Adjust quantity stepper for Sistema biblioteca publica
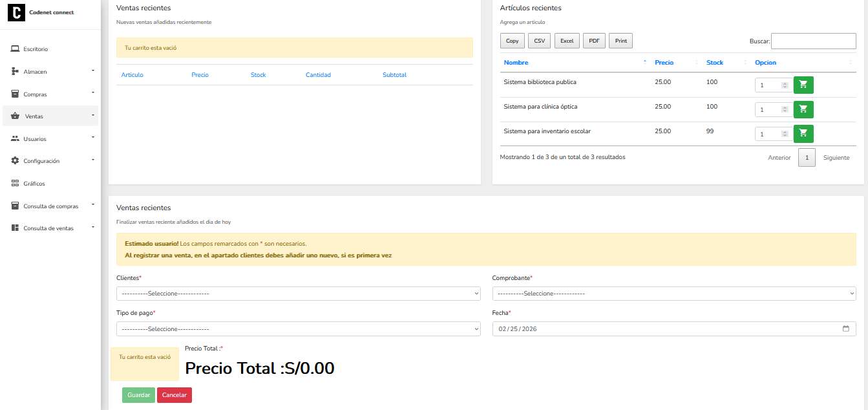Viewport: 868px width, 410px height. [785, 85]
